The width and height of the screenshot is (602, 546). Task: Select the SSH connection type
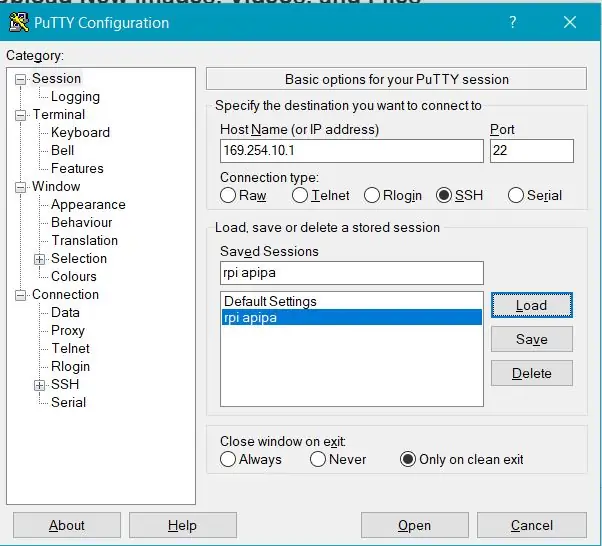point(443,195)
